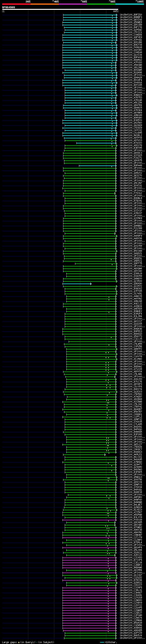Select the UniRef100_C5LW55 label
The image size is (146, 644).
131,344
